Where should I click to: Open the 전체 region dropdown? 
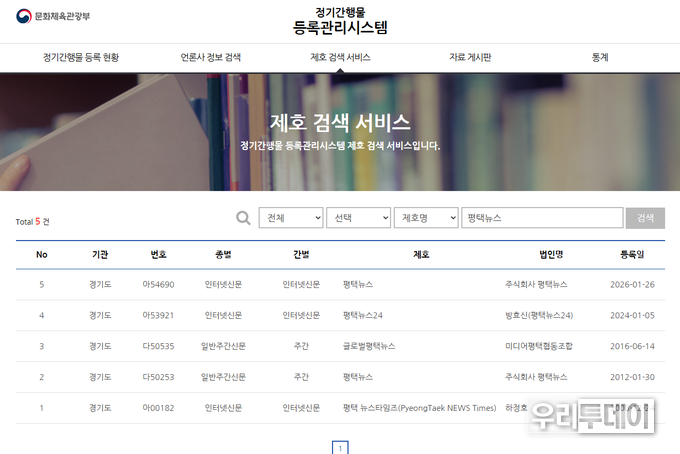point(290,218)
